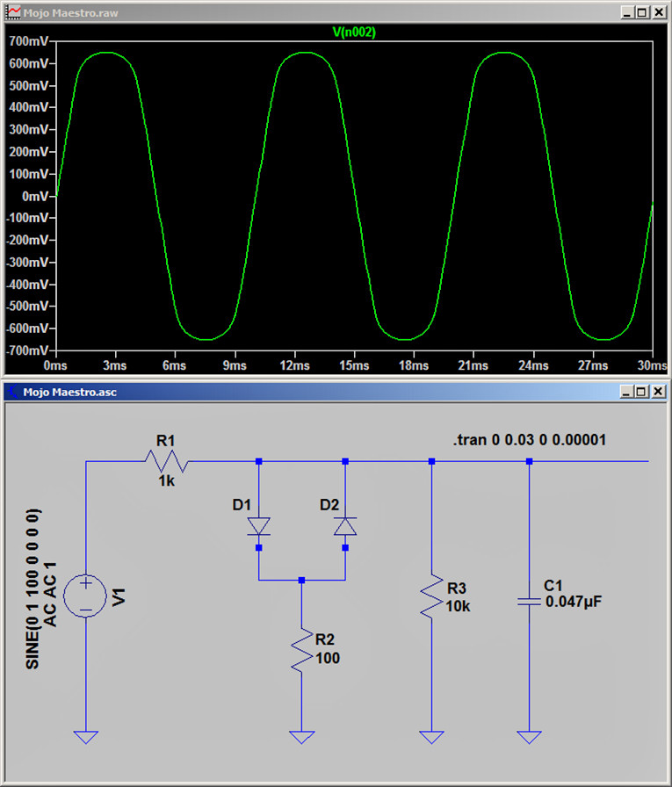Viewport: 672px width, 787px height.
Task: Select diode D1 symbol
Action: click(259, 526)
